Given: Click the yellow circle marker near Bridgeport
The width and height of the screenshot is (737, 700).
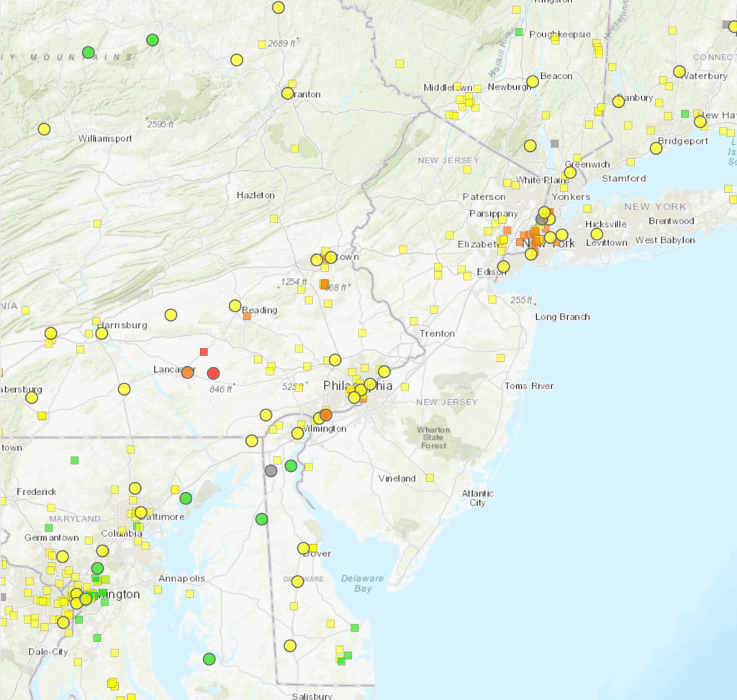Looking at the screenshot, I should point(656,148).
